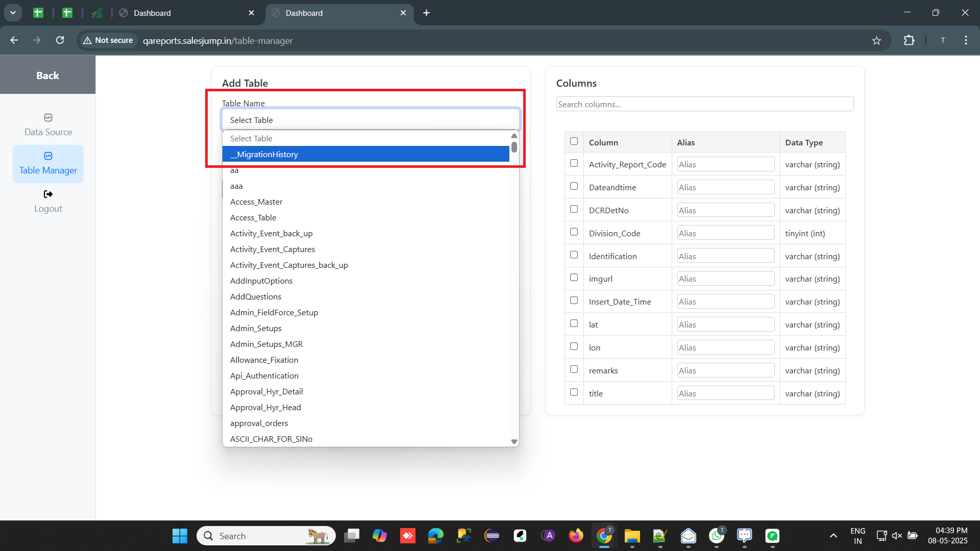Open WhatsApp from the taskbar
980x551 pixels.
pyautogui.click(x=716, y=536)
